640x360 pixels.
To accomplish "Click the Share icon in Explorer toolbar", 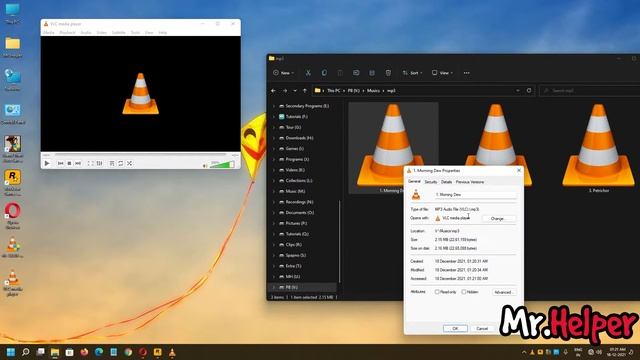I will click(372, 73).
